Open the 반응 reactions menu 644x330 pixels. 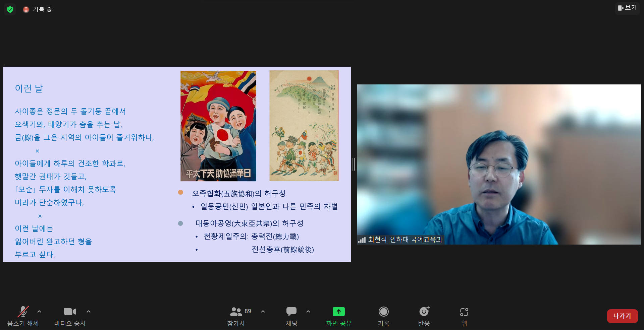tap(424, 316)
